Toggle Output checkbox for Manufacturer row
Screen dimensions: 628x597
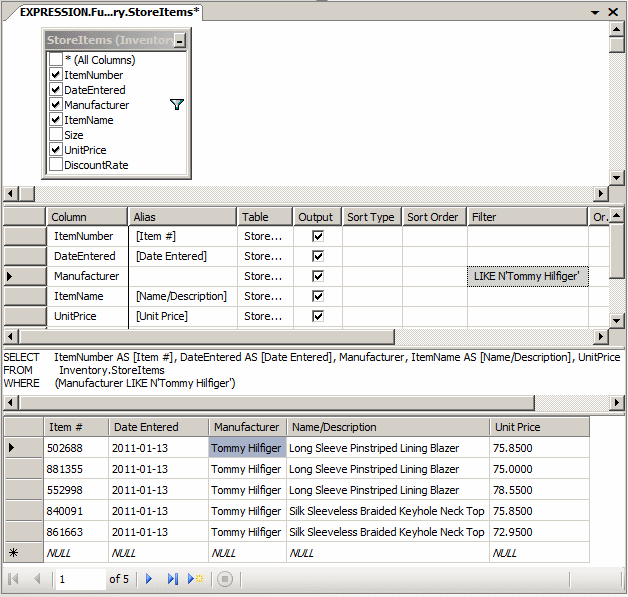tap(318, 276)
